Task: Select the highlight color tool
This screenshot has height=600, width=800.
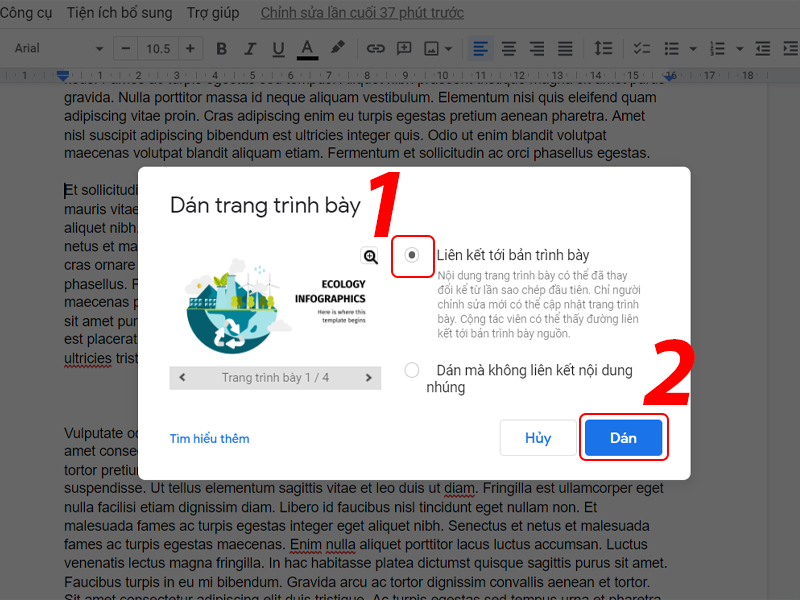Action: 337,48
